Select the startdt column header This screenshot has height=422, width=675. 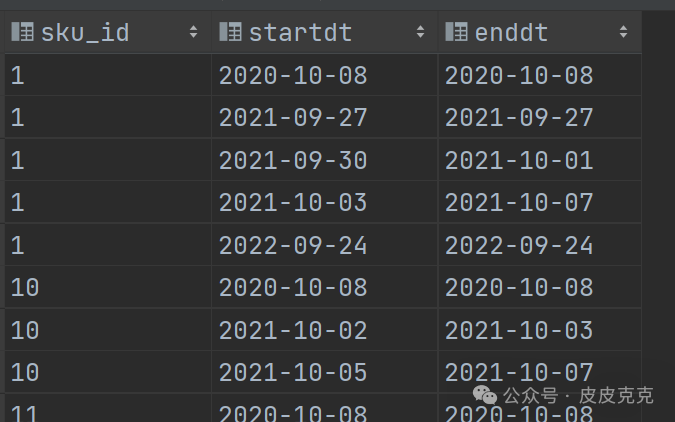coord(325,32)
